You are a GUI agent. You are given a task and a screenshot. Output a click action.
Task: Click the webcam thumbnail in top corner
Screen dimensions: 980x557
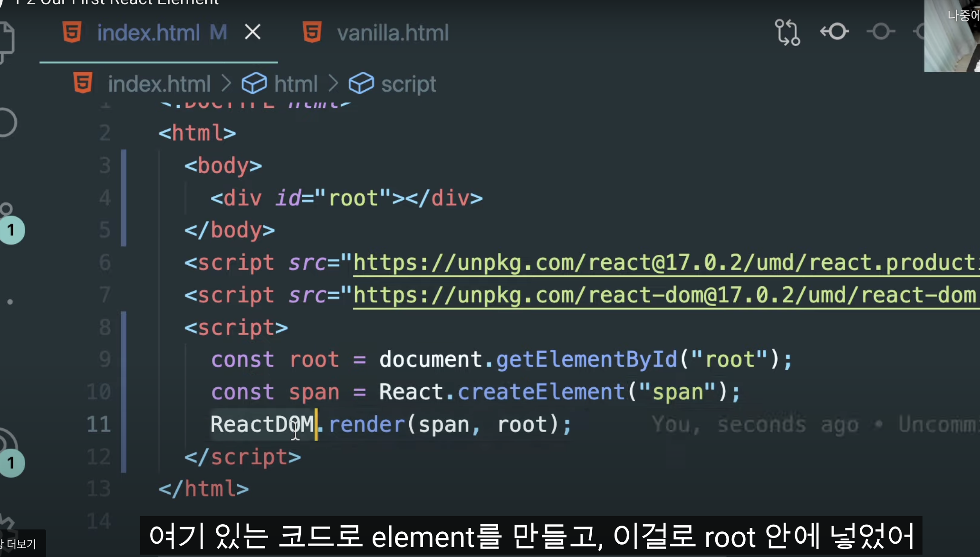point(951,36)
